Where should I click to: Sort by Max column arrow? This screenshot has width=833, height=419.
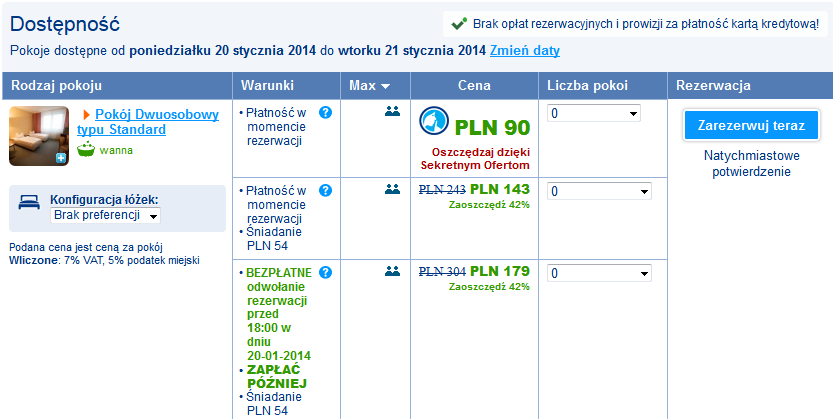(x=385, y=86)
